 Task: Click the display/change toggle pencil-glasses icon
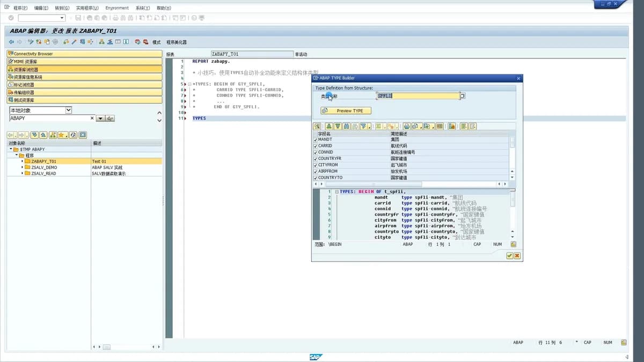31,42
